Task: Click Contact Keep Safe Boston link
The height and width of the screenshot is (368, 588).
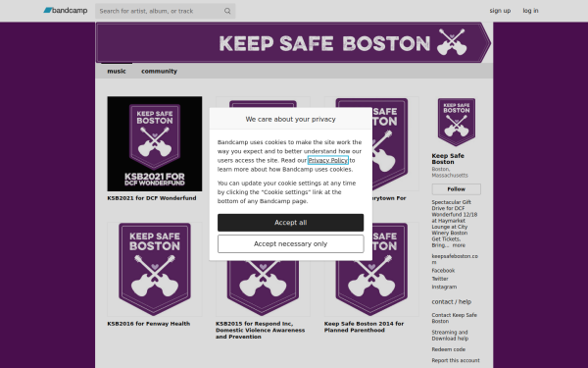Action: [x=454, y=318]
